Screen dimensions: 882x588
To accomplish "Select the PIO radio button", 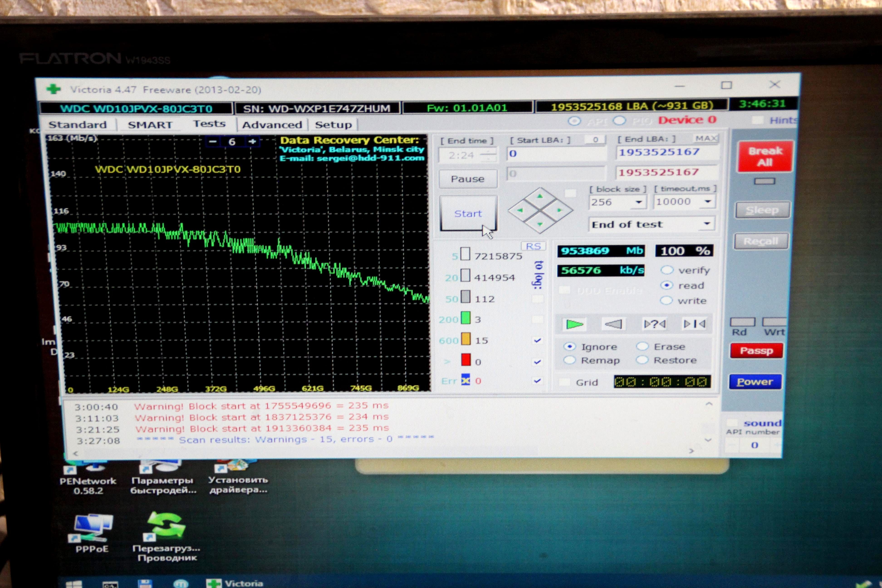I will (619, 121).
